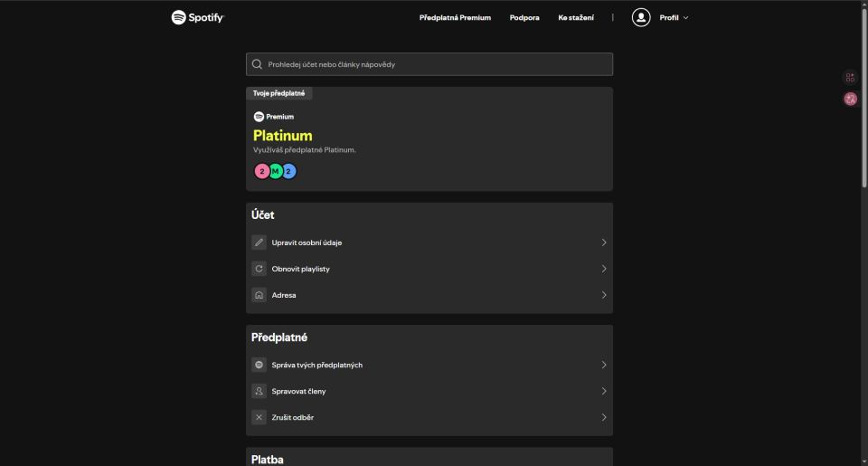Viewport: 868px width, 466px height.
Task: Click chevron on Spravovat členy row
Action: (x=604, y=391)
